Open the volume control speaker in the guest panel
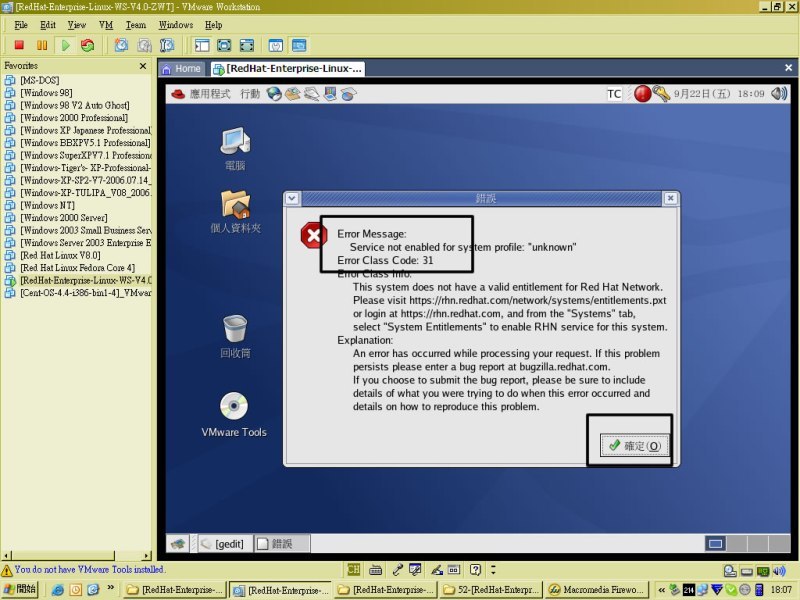 pyautogui.click(x=779, y=94)
